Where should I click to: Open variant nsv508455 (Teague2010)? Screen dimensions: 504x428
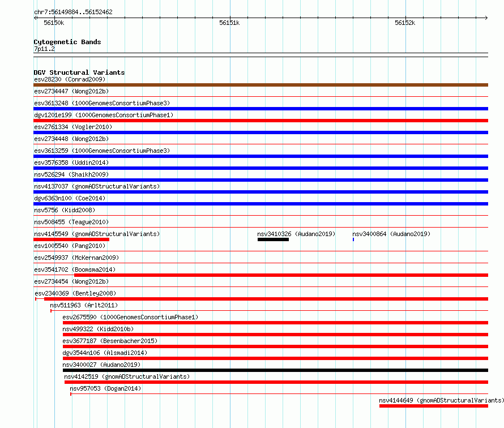pyautogui.click(x=71, y=222)
